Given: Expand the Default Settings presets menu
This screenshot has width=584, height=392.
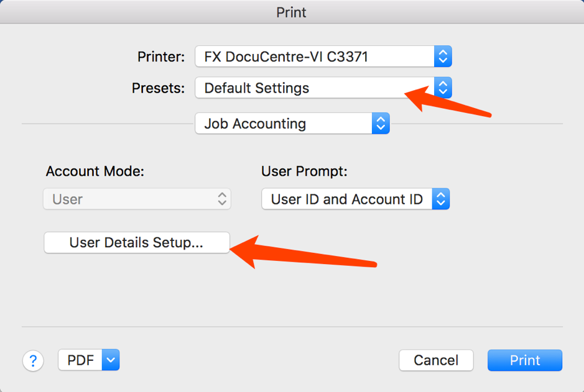Looking at the screenshot, I should [x=315, y=88].
